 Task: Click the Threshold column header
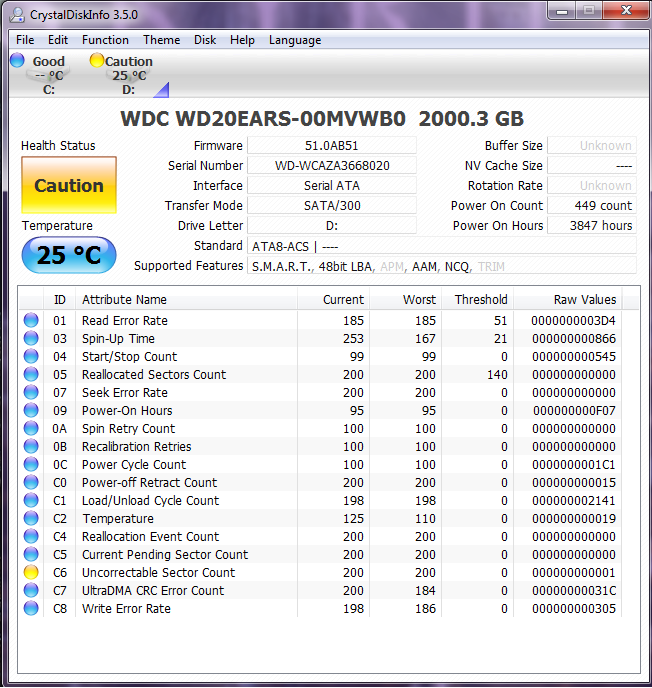click(x=477, y=300)
